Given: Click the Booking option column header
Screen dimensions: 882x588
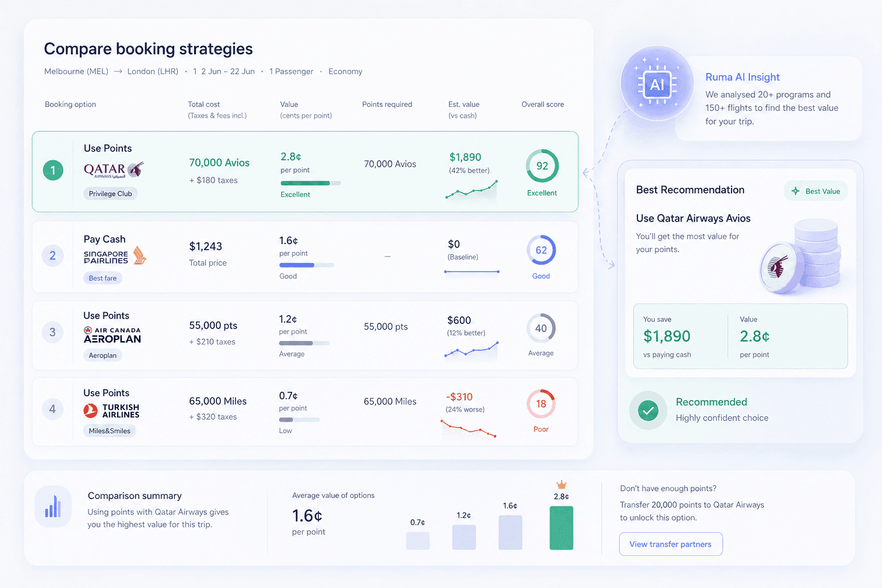Looking at the screenshot, I should pos(71,105).
